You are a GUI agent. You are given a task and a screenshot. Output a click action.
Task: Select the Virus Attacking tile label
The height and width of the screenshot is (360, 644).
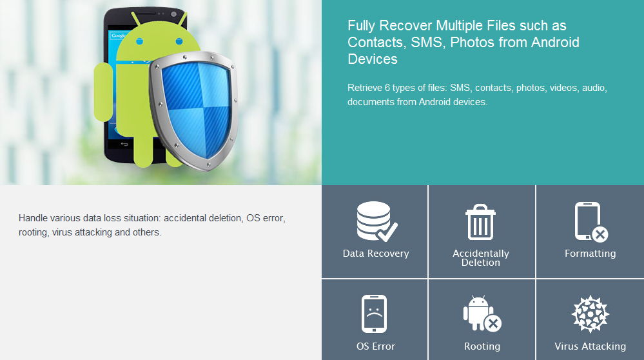click(590, 346)
